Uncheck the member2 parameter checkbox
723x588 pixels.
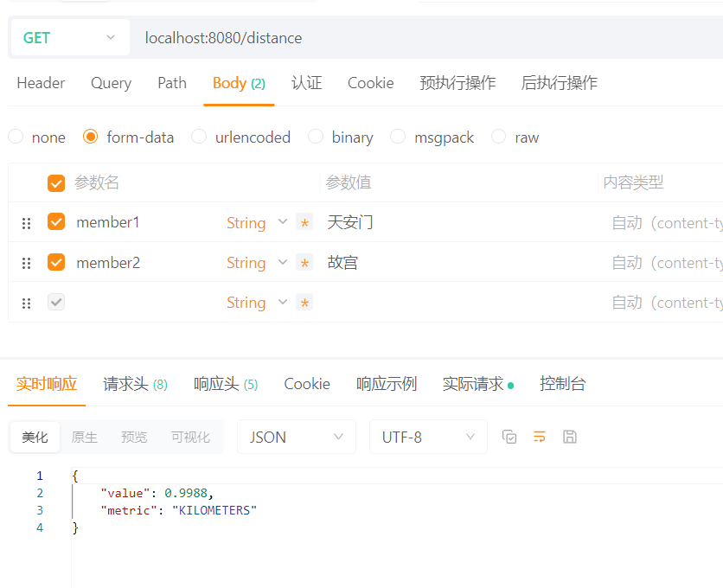pos(56,262)
